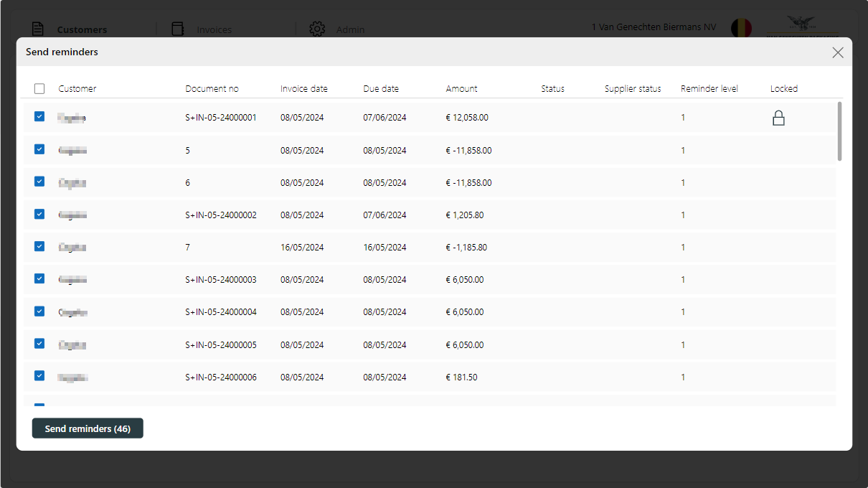
Task: Uncheck the checkbox for document 6
Action: 39,182
